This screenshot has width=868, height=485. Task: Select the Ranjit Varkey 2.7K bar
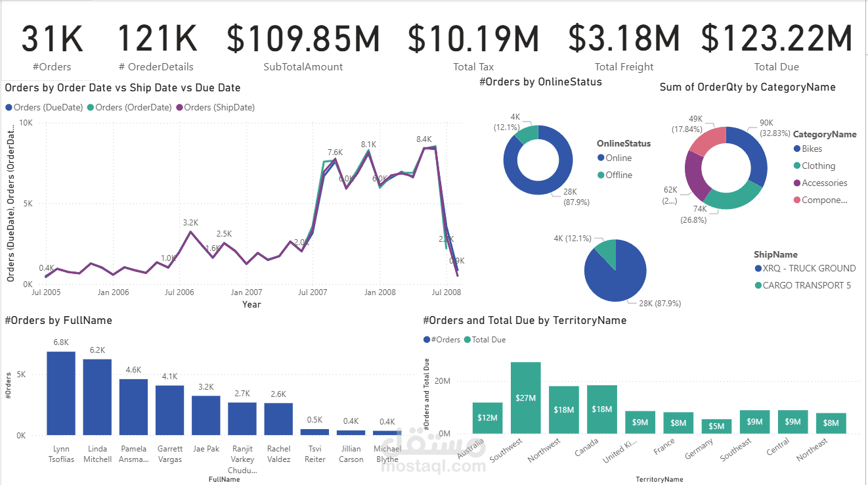242,419
